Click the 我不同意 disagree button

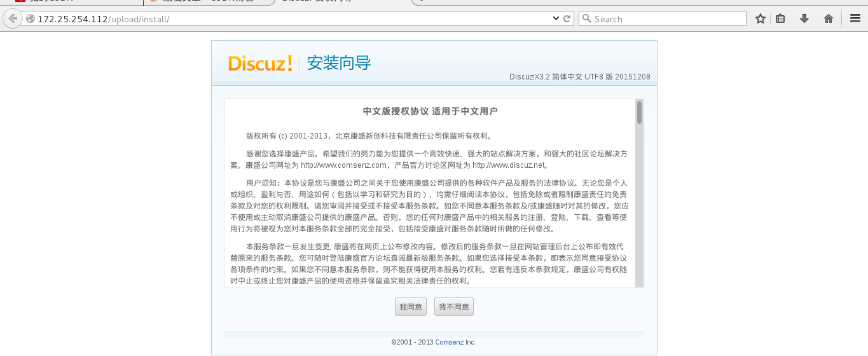tap(454, 306)
